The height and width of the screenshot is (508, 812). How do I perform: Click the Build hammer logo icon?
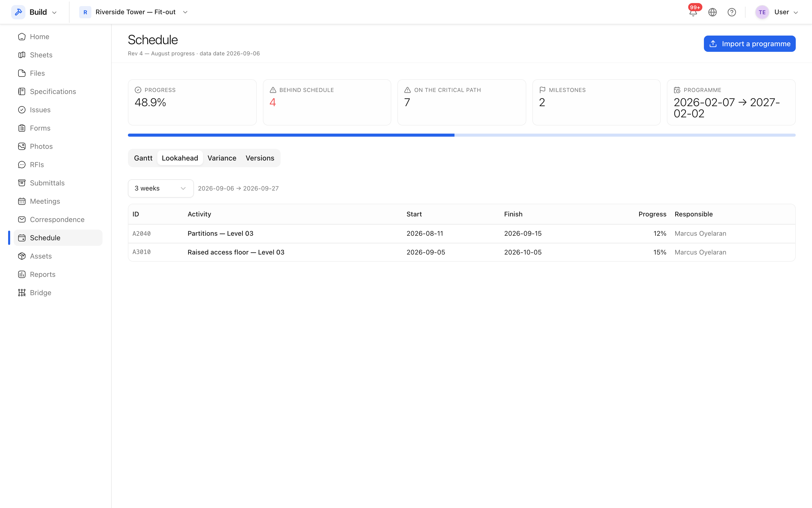tap(18, 12)
